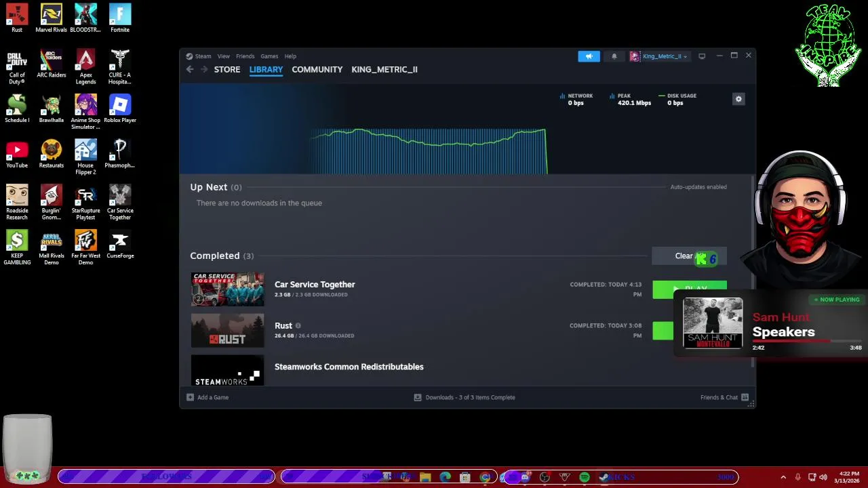
Task: Open File Explorer from the taskbar
Action: 425,477
